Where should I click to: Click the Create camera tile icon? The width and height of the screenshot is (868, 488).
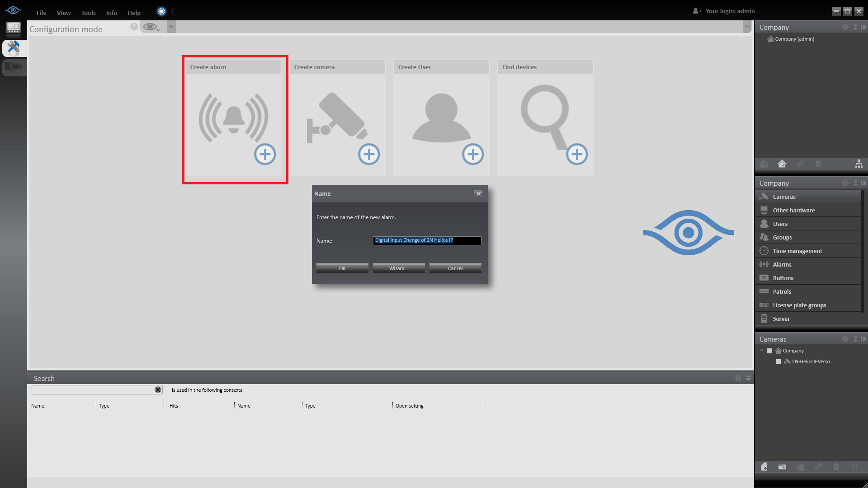(337, 118)
